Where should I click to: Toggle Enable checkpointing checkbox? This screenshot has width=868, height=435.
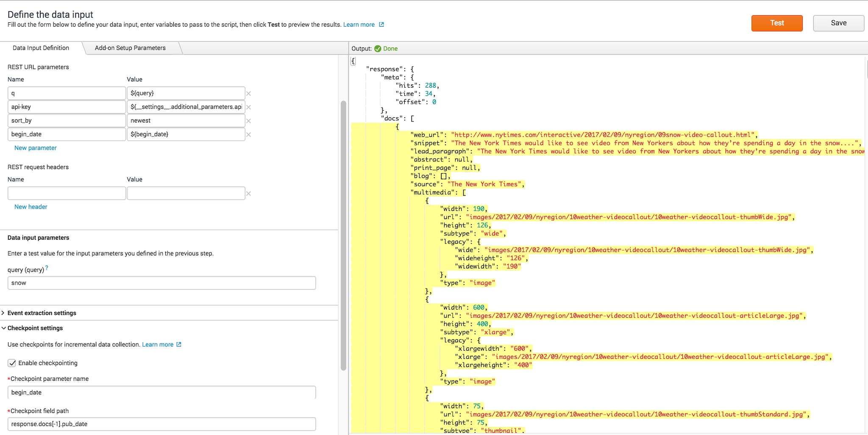(12, 363)
